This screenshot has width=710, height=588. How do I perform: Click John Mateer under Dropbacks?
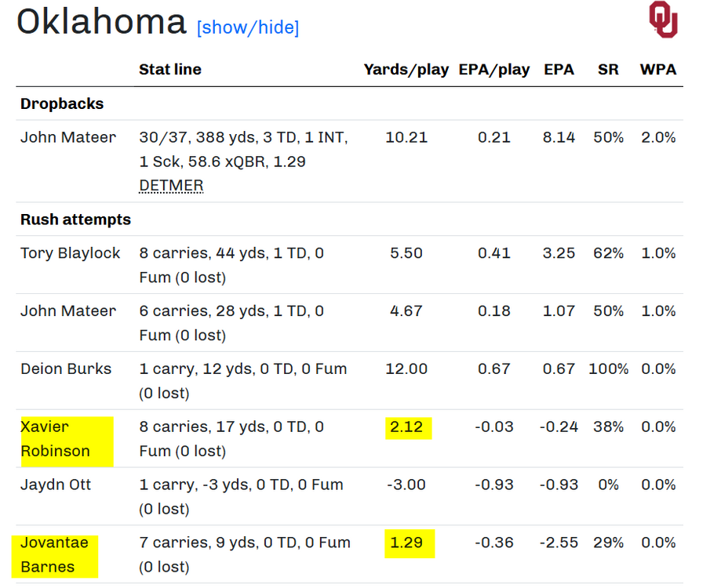[67, 137]
